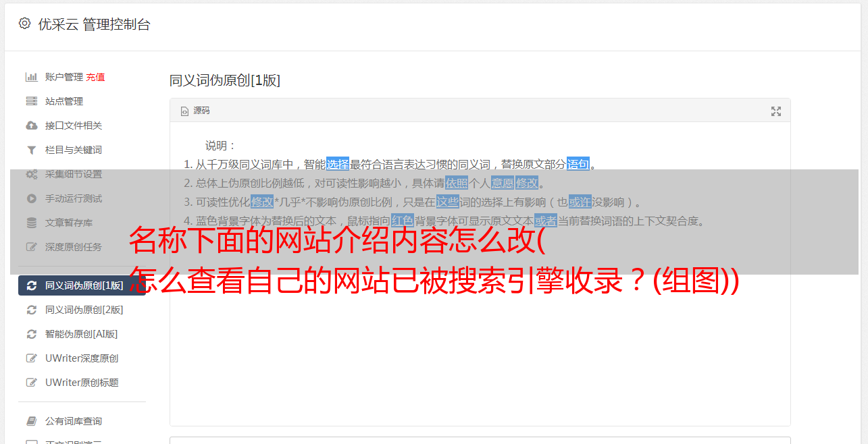Image resolution: width=868 pixels, height=444 pixels.
Task: Click the gear icon beside 优采云 管理控制台
Action: coord(24,24)
